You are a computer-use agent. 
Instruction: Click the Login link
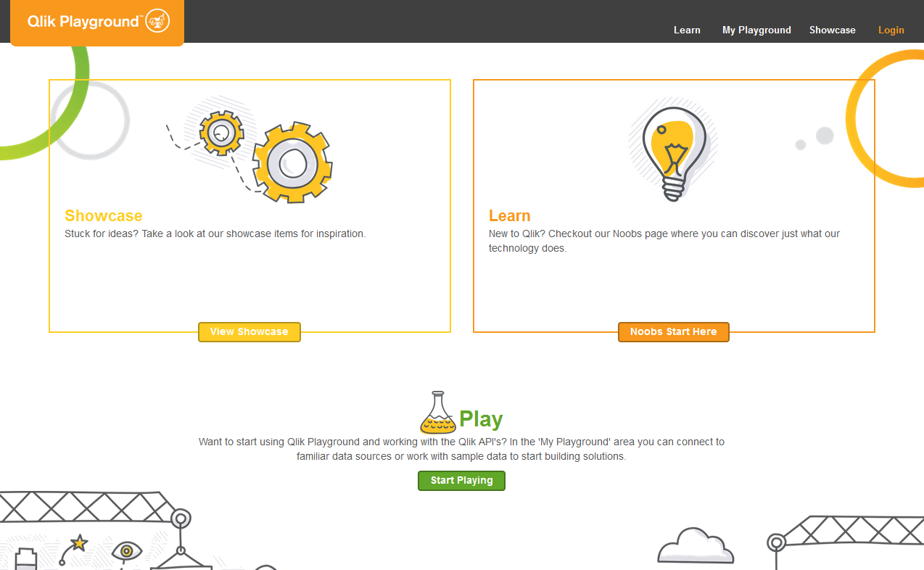[x=891, y=30]
